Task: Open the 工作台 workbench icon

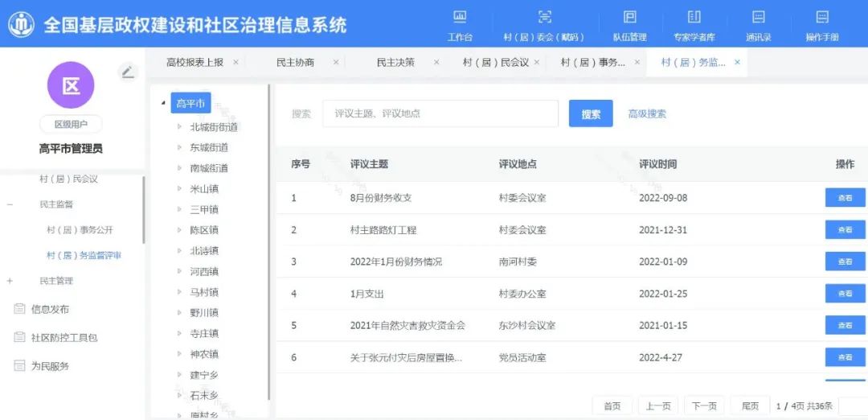Action: pyautogui.click(x=460, y=17)
